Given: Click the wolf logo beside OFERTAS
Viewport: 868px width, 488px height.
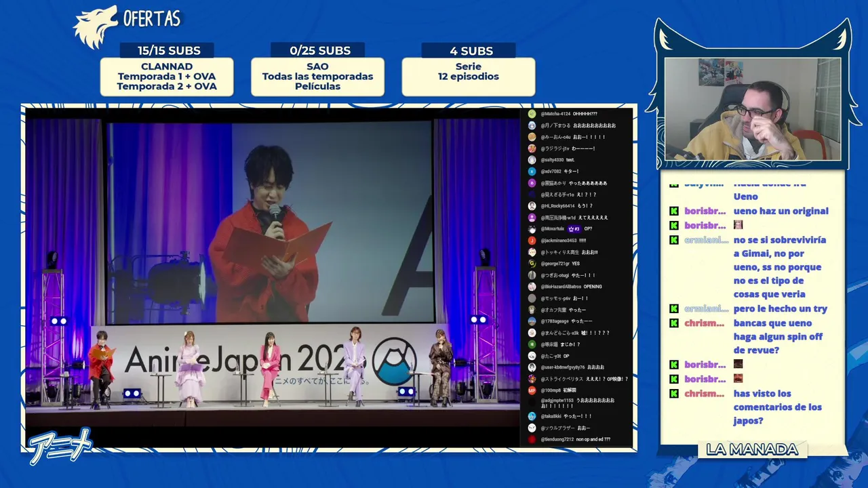Looking at the screenshot, I should tap(95, 27).
